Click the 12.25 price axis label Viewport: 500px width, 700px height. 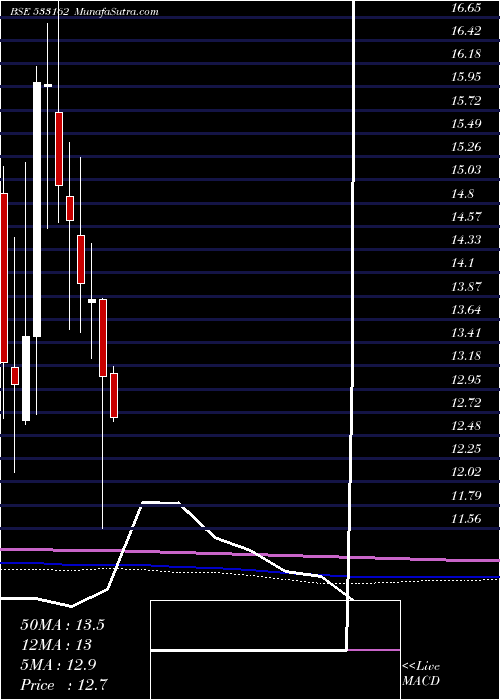pos(466,449)
